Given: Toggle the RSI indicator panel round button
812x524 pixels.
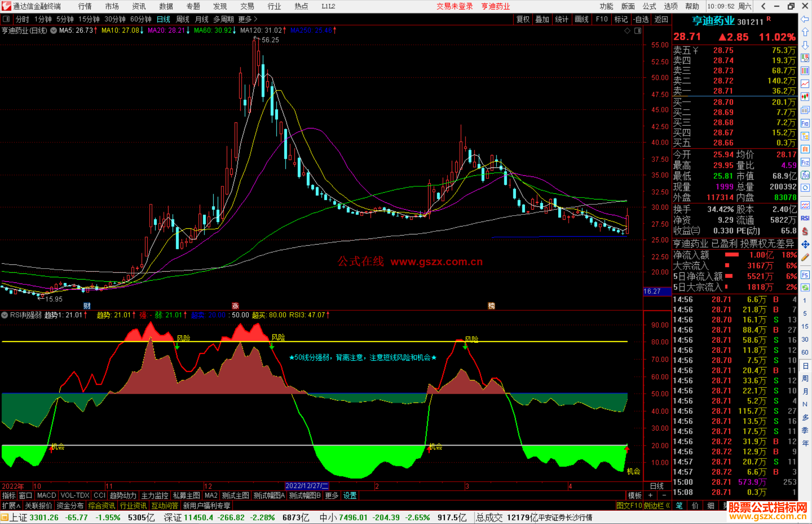Looking at the screenshot, I should 5,315.
